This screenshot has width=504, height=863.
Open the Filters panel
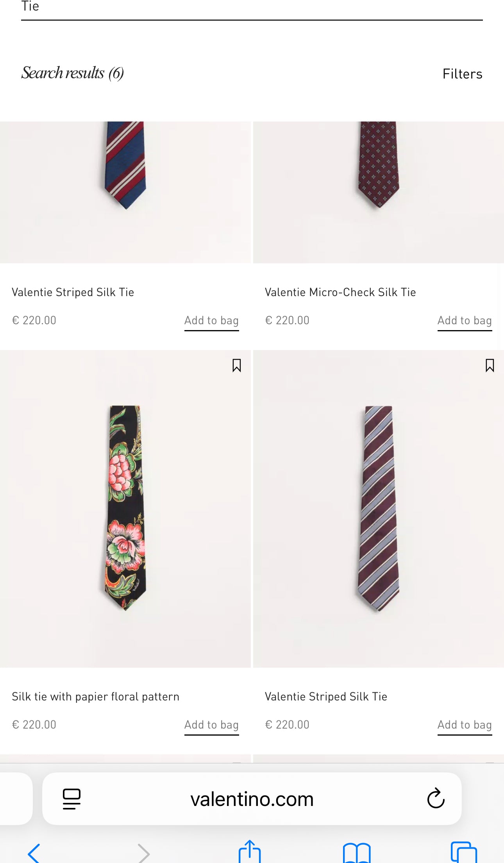click(x=462, y=74)
